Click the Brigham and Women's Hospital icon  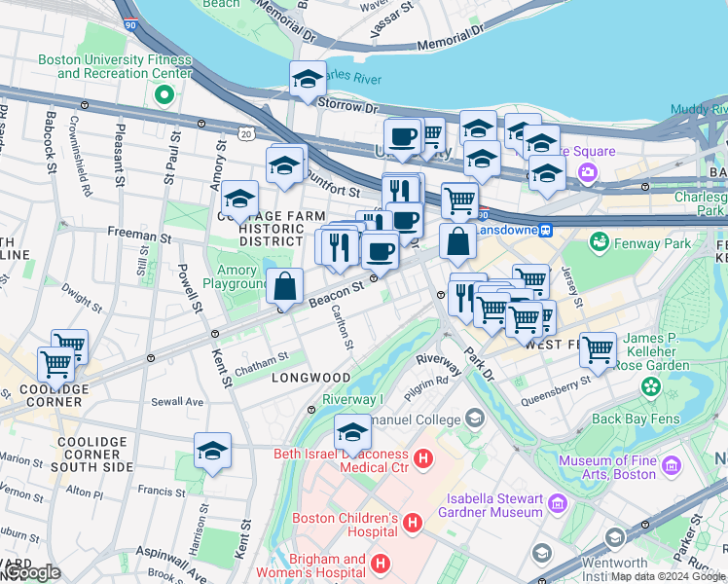381,564
